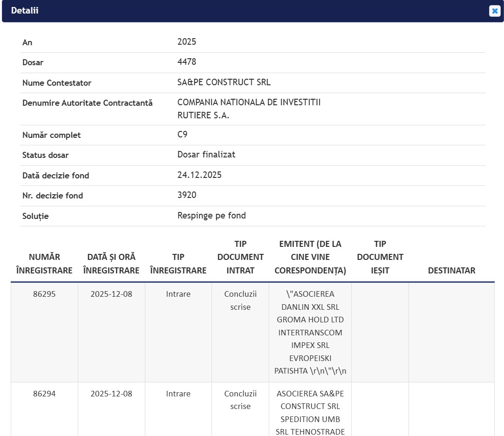Click the ASOCIEREA SA&PE CONSTRUCT SRL issuer cell
This screenshot has height=436, width=504.
[x=310, y=412]
